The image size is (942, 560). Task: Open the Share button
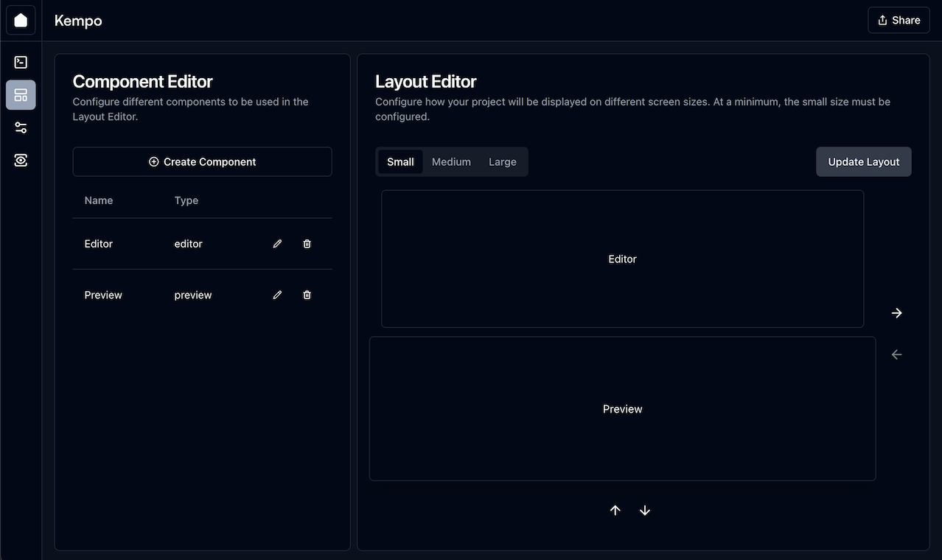point(899,21)
